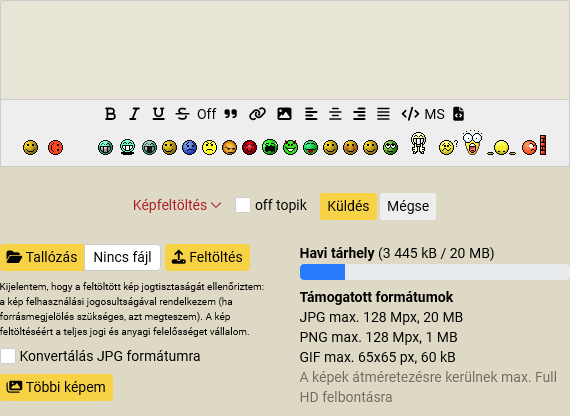Screen dimensions: 570x416
Task: Open Többi képem gallery
Action: (56, 387)
